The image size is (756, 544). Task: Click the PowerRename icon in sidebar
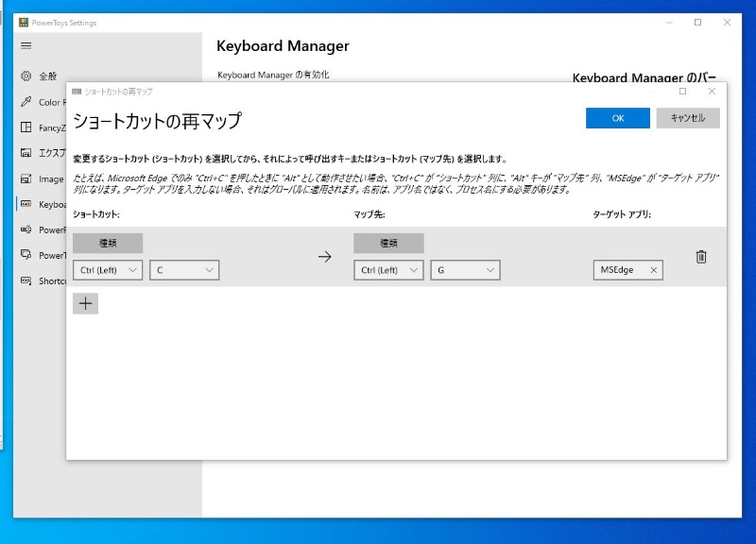coord(26,229)
